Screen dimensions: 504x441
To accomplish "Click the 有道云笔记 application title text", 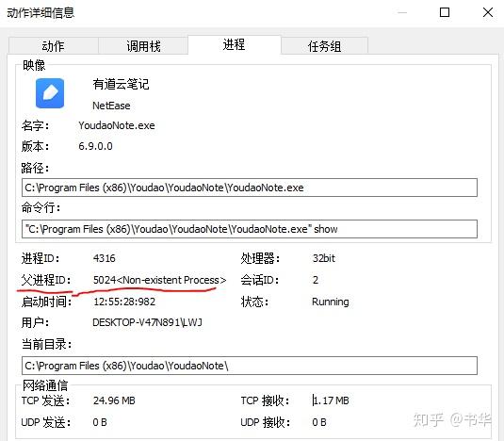I will (x=121, y=84).
